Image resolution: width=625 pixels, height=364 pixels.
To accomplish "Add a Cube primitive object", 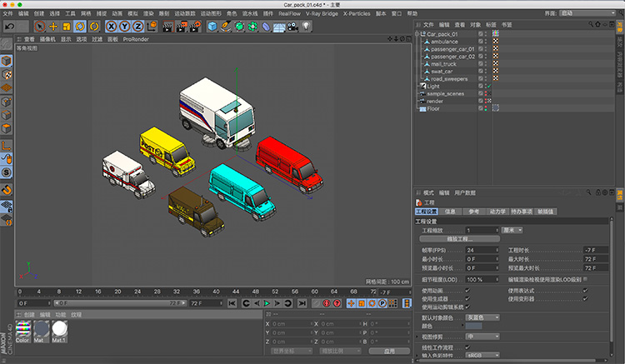I will (212, 27).
